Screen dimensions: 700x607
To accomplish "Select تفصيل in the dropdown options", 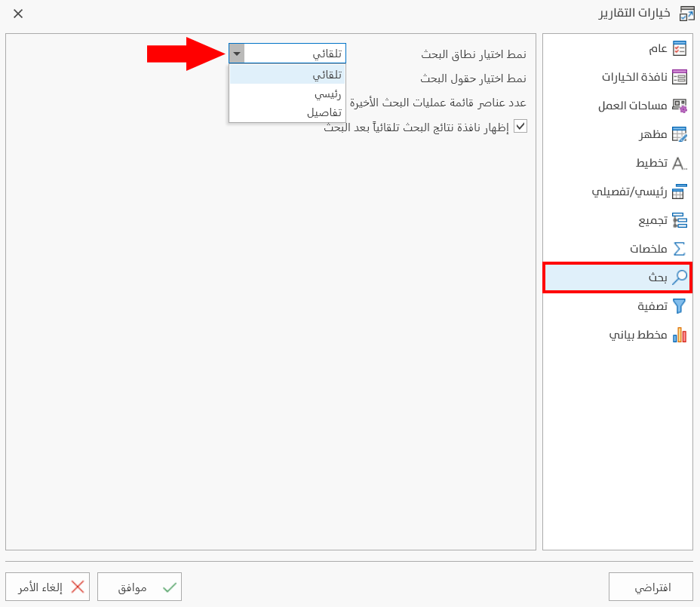I will click(287, 111).
